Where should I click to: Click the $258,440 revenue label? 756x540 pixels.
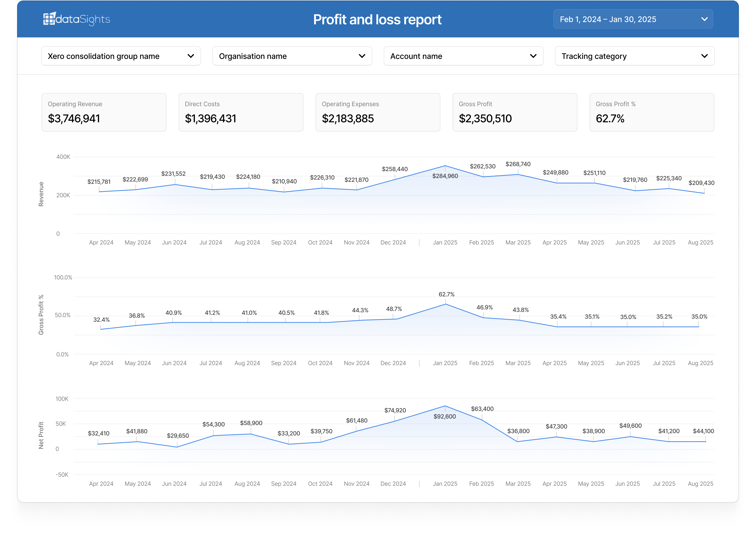click(395, 169)
